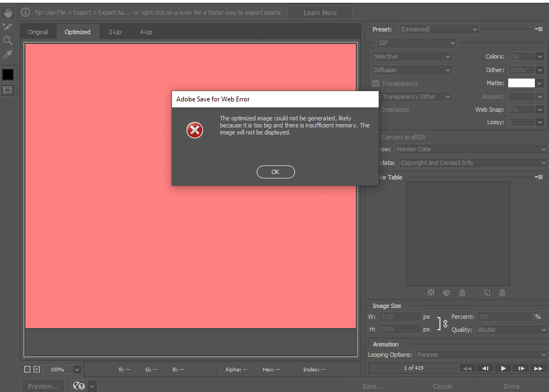This screenshot has width=549, height=392.
Task: Click the zoom out minus button
Action: coord(28,369)
